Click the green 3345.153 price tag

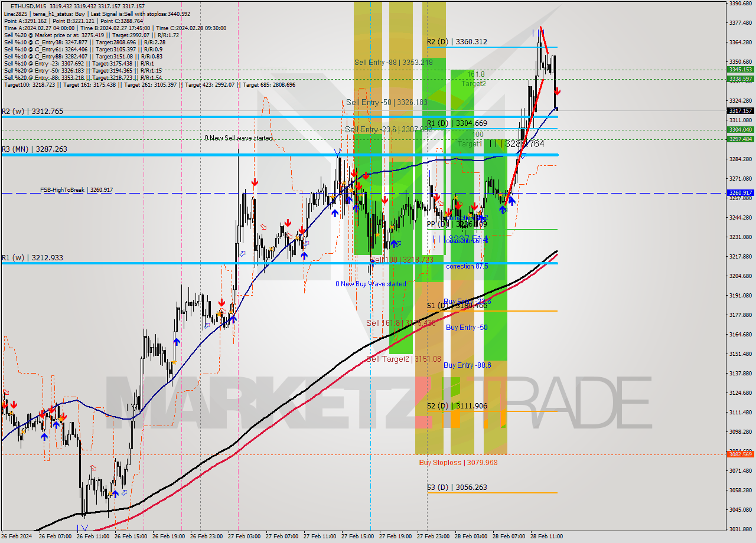740,70
